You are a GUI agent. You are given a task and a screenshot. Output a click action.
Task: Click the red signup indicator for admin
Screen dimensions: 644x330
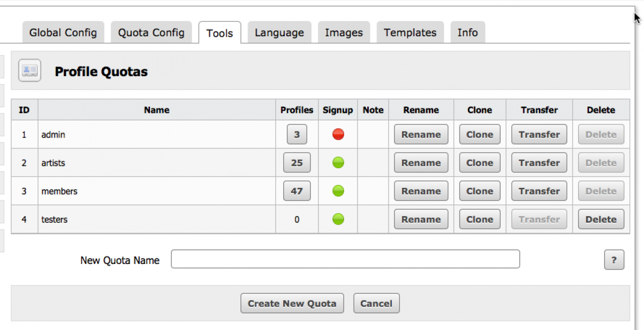coord(338,135)
